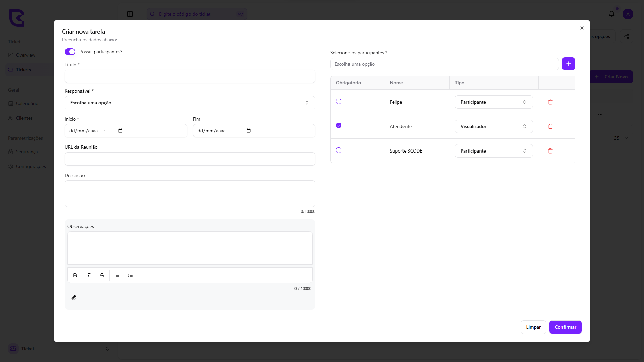Click the paperclip attachment icon
Screen dimensions: 644x362
[74, 298]
